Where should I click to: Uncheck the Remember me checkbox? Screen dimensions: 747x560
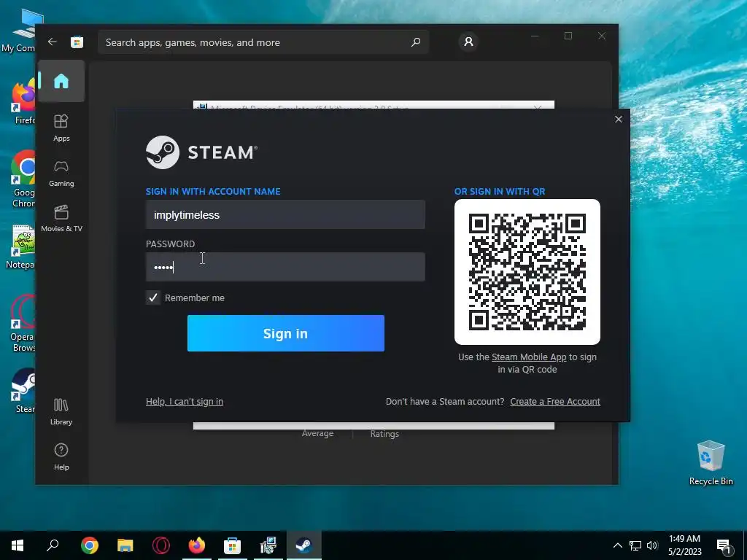tap(153, 297)
